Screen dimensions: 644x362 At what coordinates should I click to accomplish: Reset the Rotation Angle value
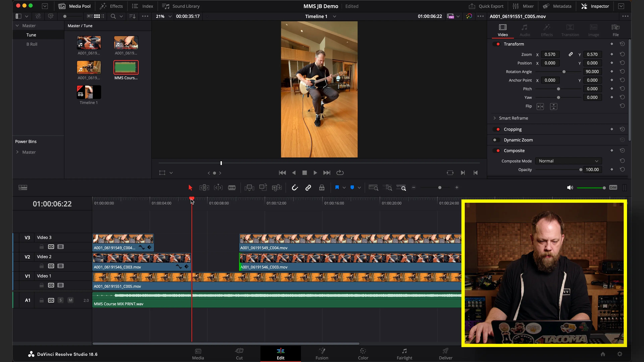coord(622,72)
